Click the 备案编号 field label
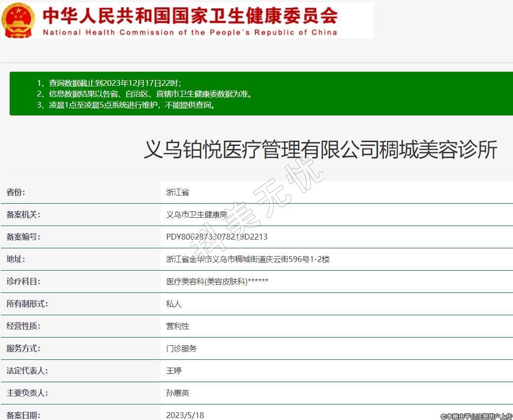 pyautogui.click(x=23, y=237)
